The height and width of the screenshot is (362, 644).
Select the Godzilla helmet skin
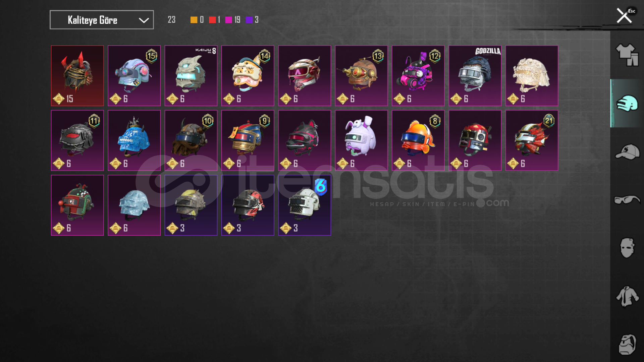tap(475, 76)
